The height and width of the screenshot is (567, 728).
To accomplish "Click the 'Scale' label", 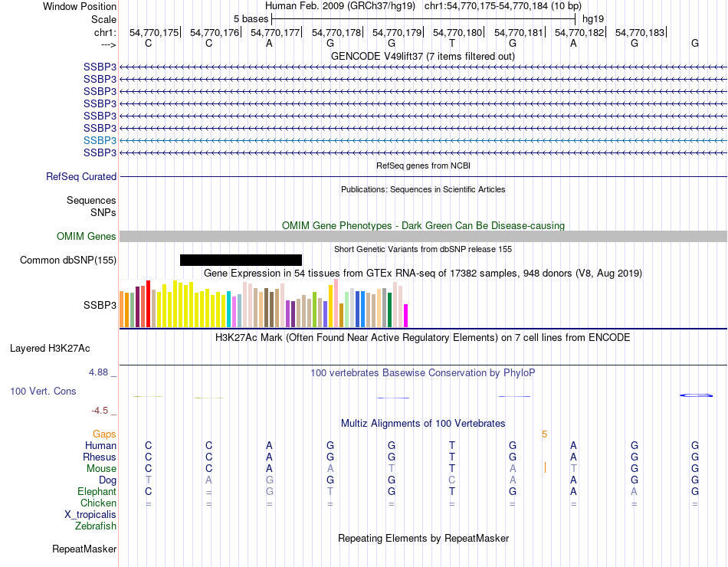I will tap(104, 19).
